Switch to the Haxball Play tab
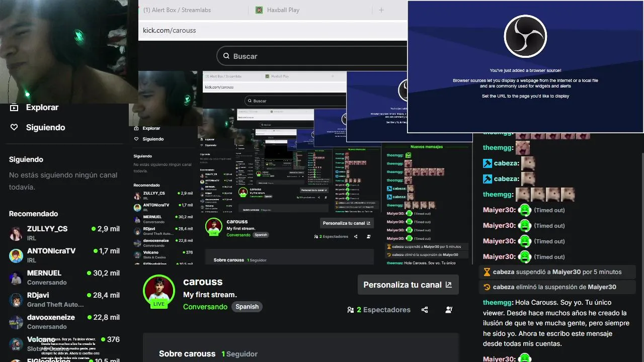 click(283, 10)
